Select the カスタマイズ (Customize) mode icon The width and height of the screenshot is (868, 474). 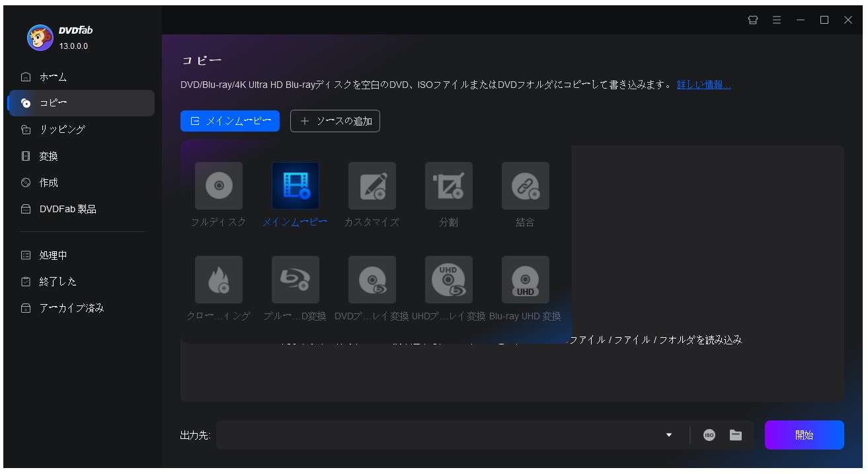click(372, 186)
